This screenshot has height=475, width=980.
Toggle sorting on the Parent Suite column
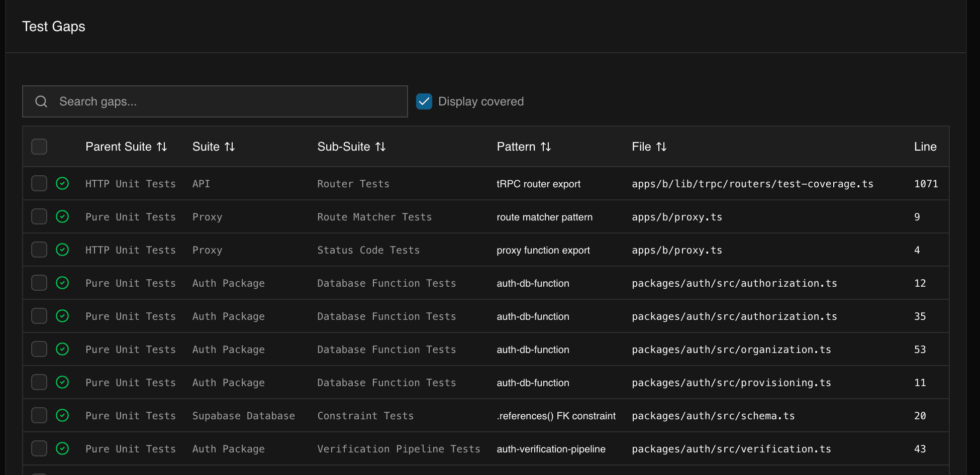pos(162,147)
